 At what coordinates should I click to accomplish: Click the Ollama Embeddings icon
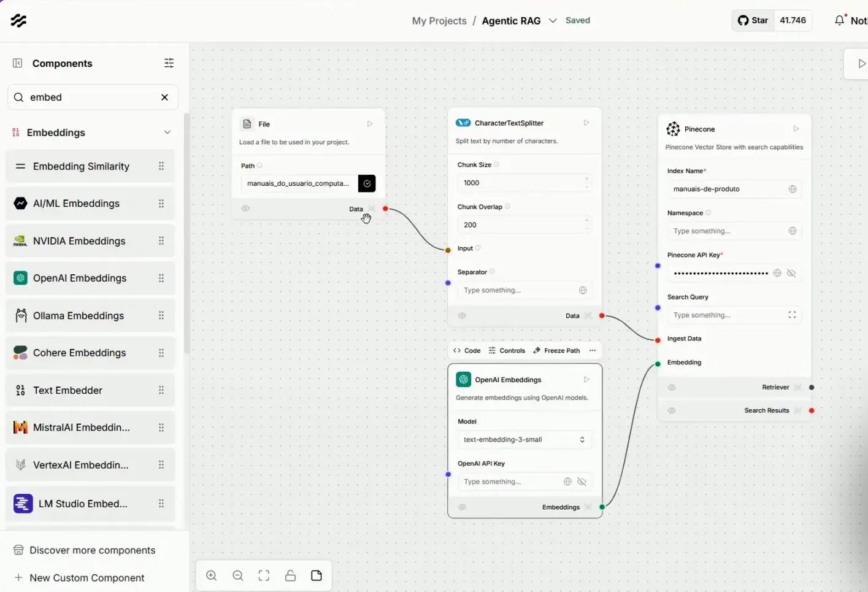pos(20,316)
